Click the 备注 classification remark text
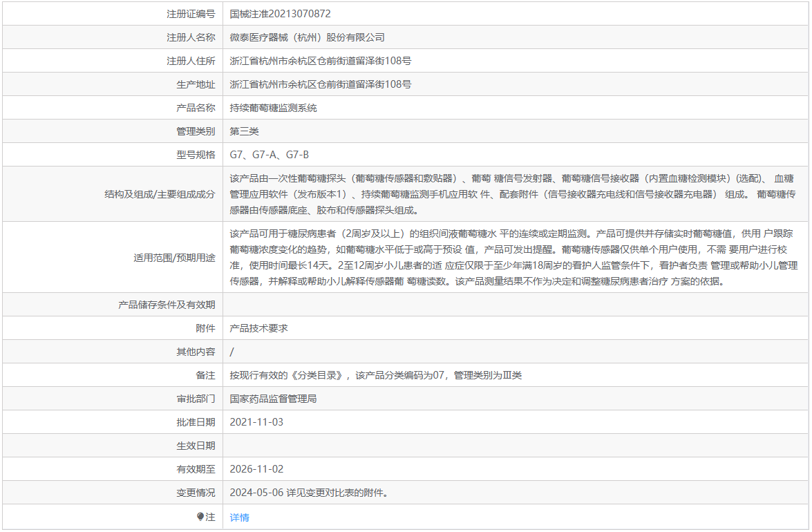Image resolution: width=812 pixels, height=532 pixels. click(x=375, y=375)
